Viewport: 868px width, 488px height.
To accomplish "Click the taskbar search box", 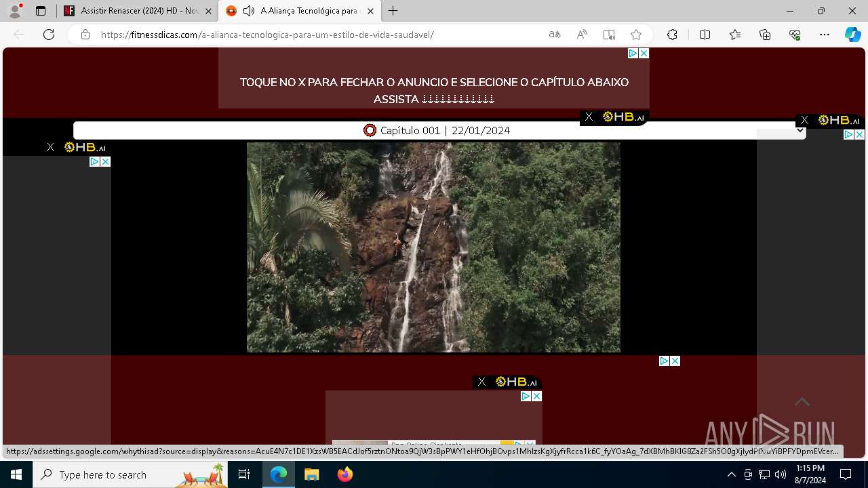I will pos(131,474).
